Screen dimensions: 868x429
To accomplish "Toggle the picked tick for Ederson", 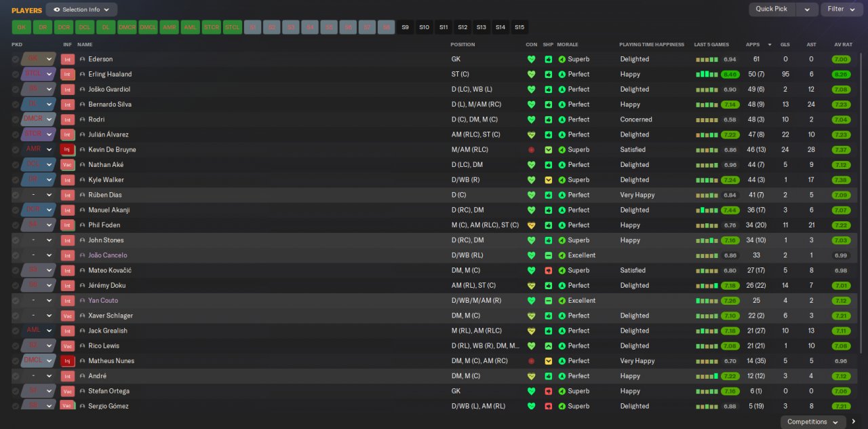I will point(16,59).
